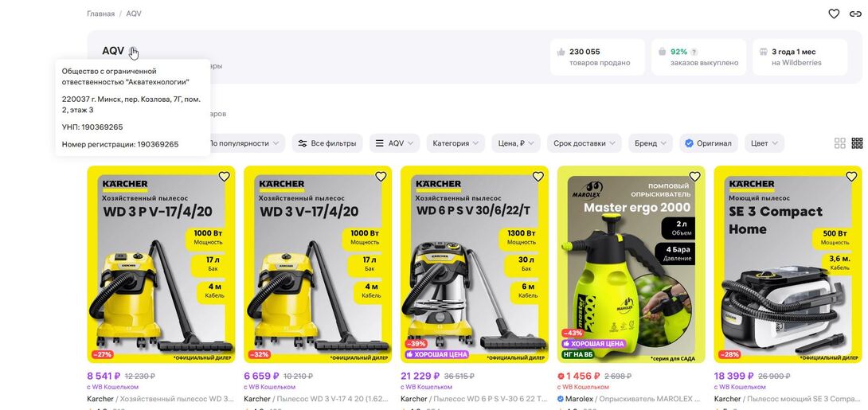Go to Главная in the breadcrumb
Screen dimensions: 868x410
click(101, 14)
